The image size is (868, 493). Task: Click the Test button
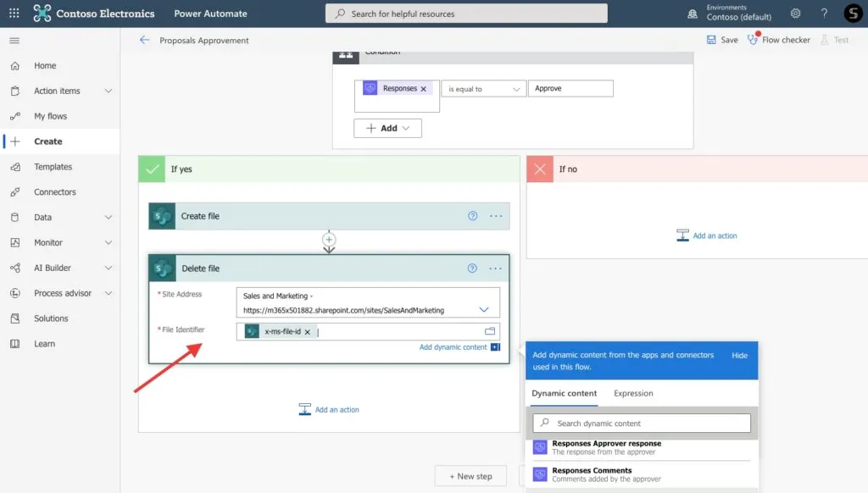pyautogui.click(x=835, y=40)
